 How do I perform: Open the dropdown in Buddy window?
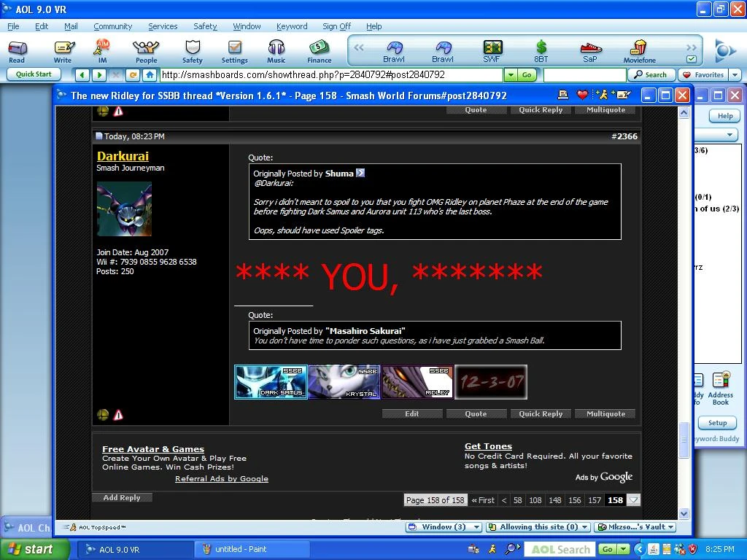[729, 135]
